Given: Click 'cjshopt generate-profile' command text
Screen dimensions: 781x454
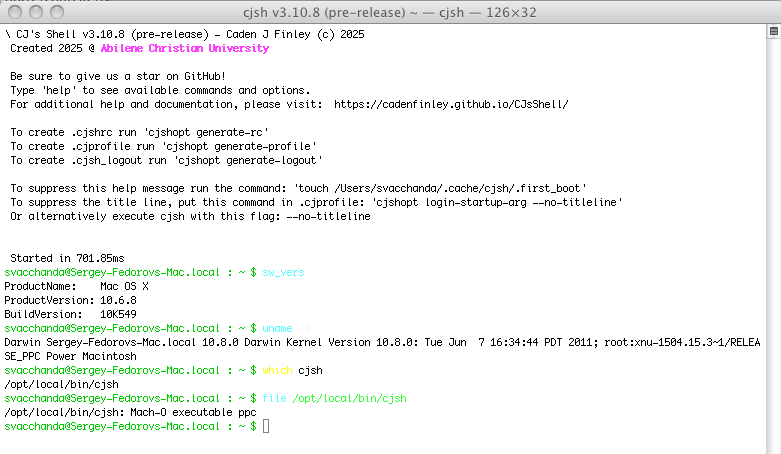Looking at the screenshot, I should pos(238,146).
